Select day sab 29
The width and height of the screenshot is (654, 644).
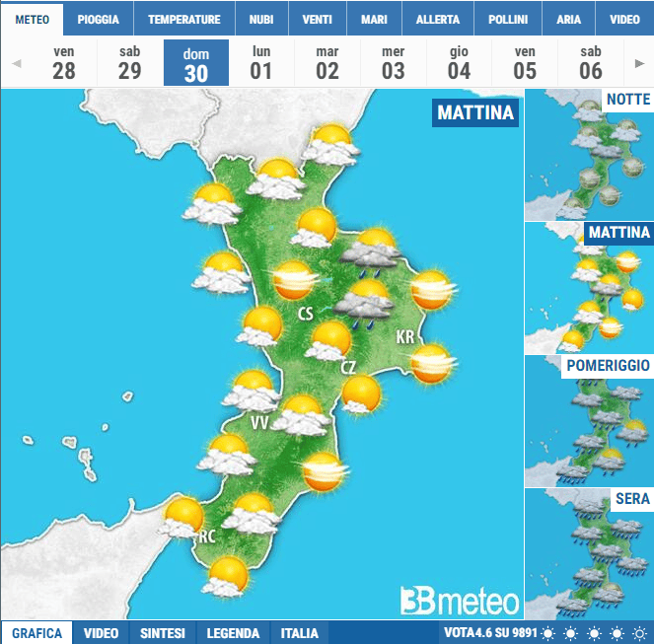pyautogui.click(x=130, y=63)
